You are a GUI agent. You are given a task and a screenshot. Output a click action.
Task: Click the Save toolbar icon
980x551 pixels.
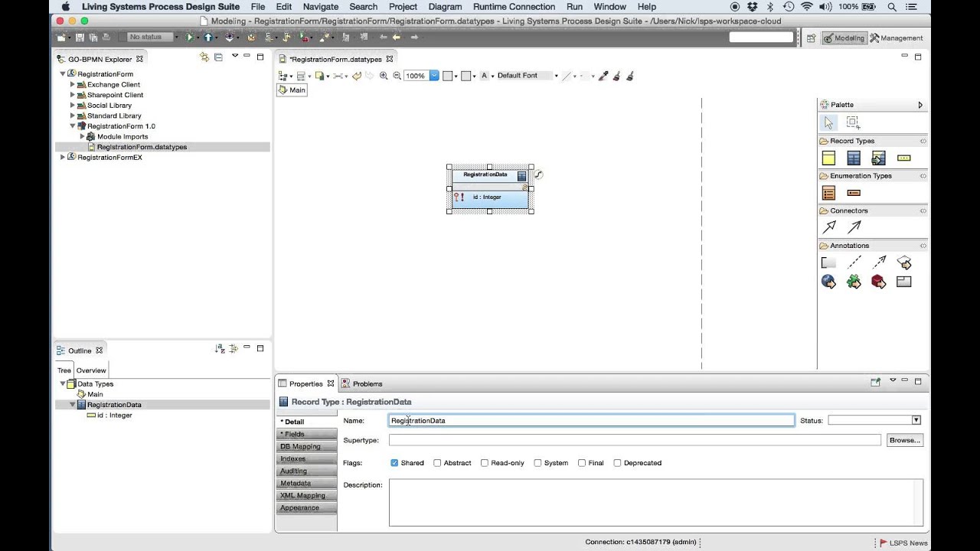pyautogui.click(x=80, y=37)
